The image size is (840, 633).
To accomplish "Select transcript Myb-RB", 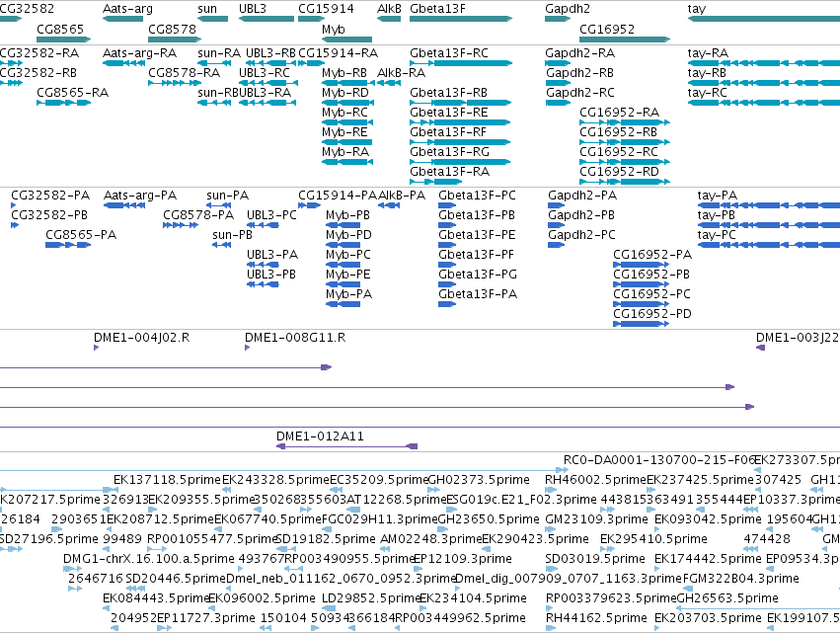I will click(x=344, y=73).
